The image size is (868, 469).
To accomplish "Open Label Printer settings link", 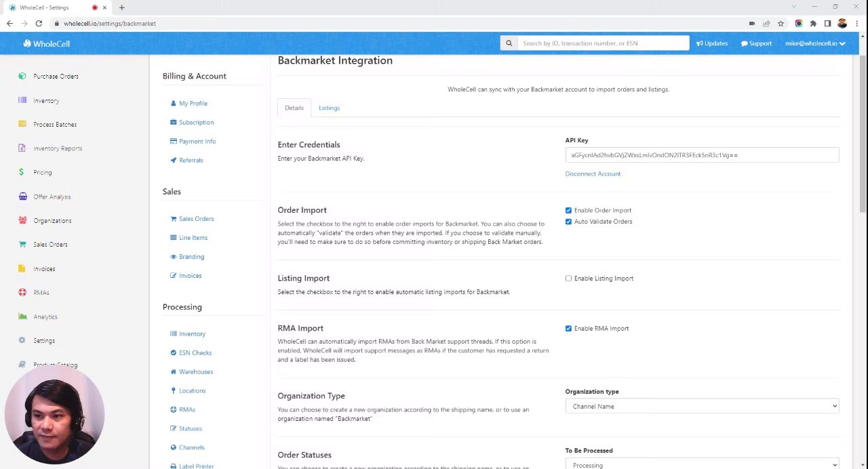I will pyautogui.click(x=196, y=466).
